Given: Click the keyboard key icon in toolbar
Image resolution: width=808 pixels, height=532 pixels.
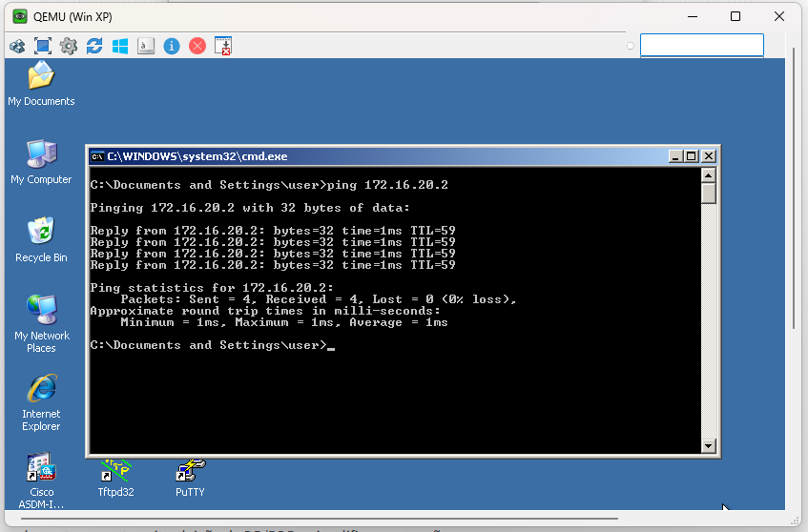Looking at the screenshot, I should tap(146, 46).
